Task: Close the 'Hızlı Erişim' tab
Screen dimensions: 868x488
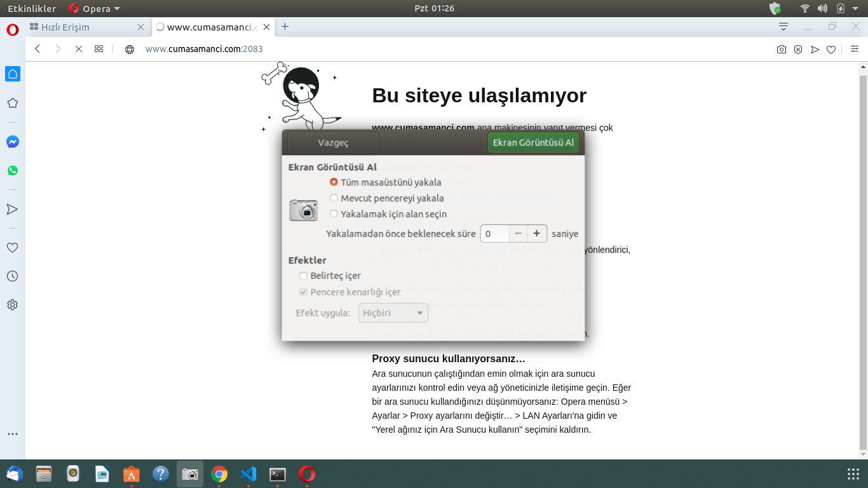Action: click(141, 27)
